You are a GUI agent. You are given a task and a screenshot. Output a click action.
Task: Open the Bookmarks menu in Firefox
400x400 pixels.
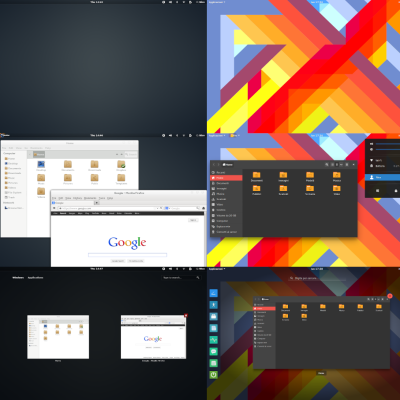[90, 198]
